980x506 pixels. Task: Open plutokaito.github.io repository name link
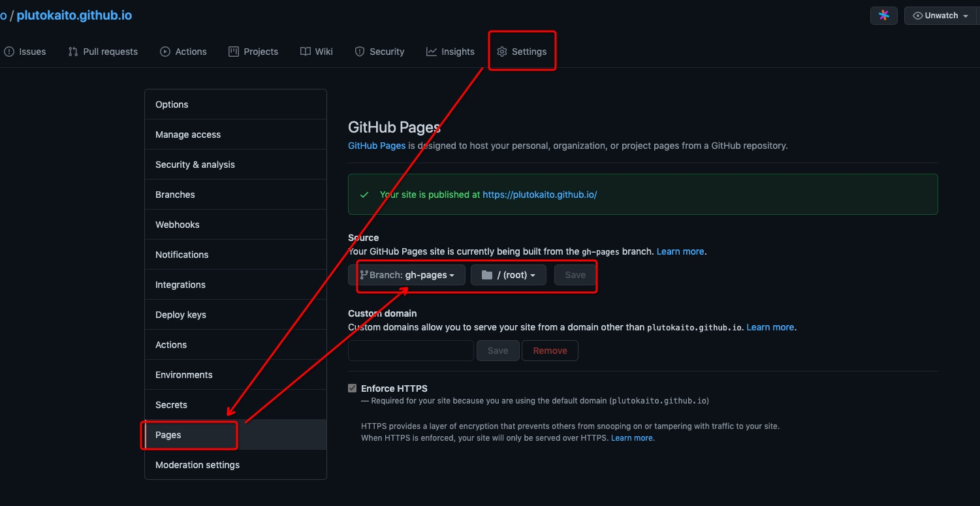(74, 15)
